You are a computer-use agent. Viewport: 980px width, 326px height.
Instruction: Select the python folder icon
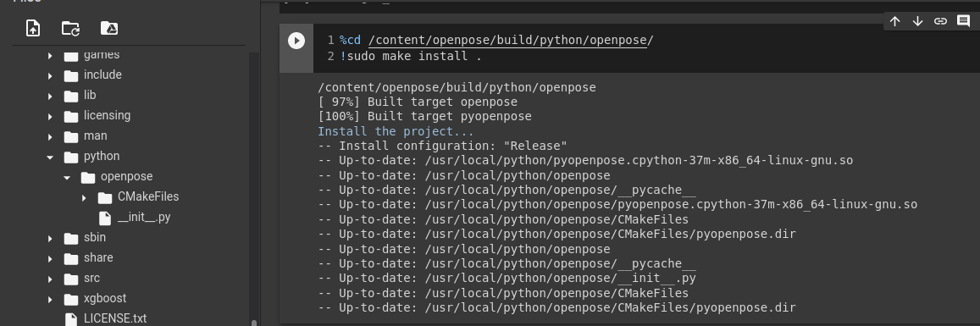[x=71, y=157]
